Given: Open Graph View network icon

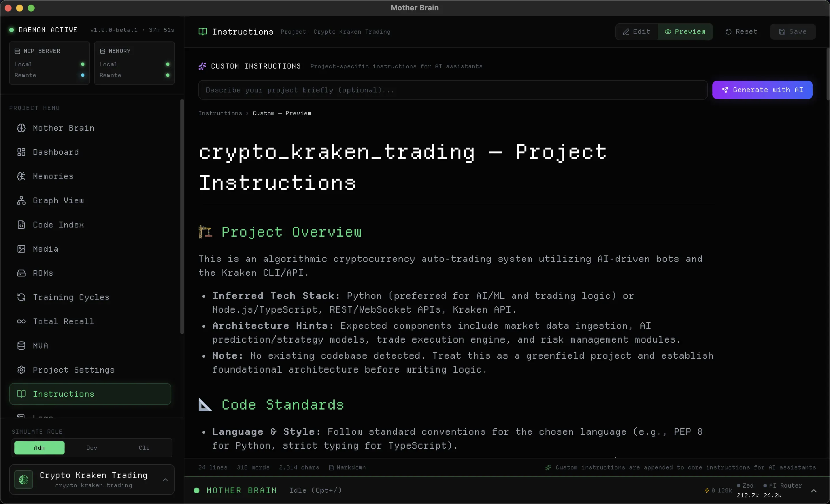Looking at the screenshot, I should tap(21, 201).
